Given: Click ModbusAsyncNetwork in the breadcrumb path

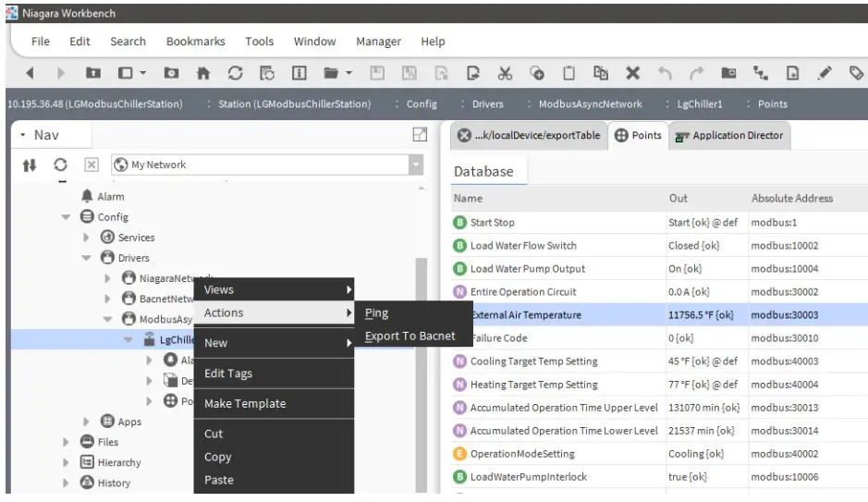Looking at the screenshot, I should 590,104.
